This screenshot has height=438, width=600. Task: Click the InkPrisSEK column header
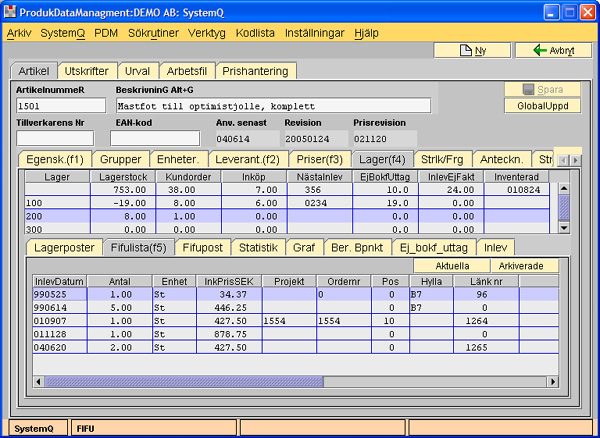[229, 282]
